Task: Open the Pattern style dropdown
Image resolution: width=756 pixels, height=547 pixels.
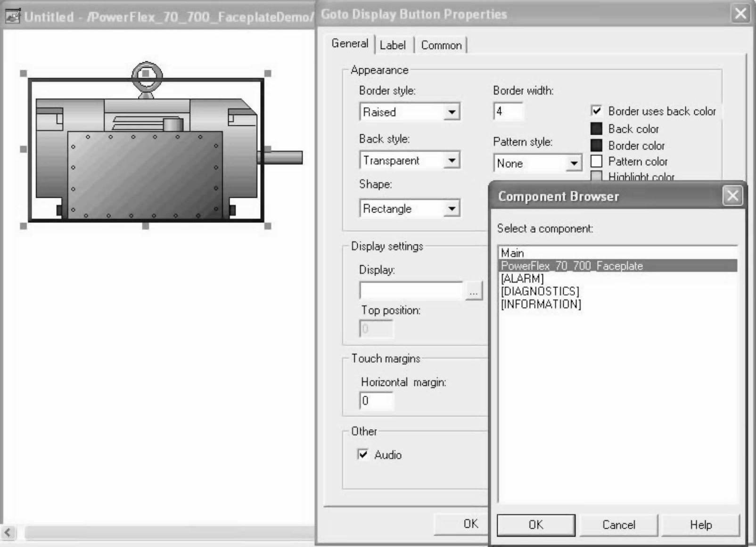Action: pos(573,163)
